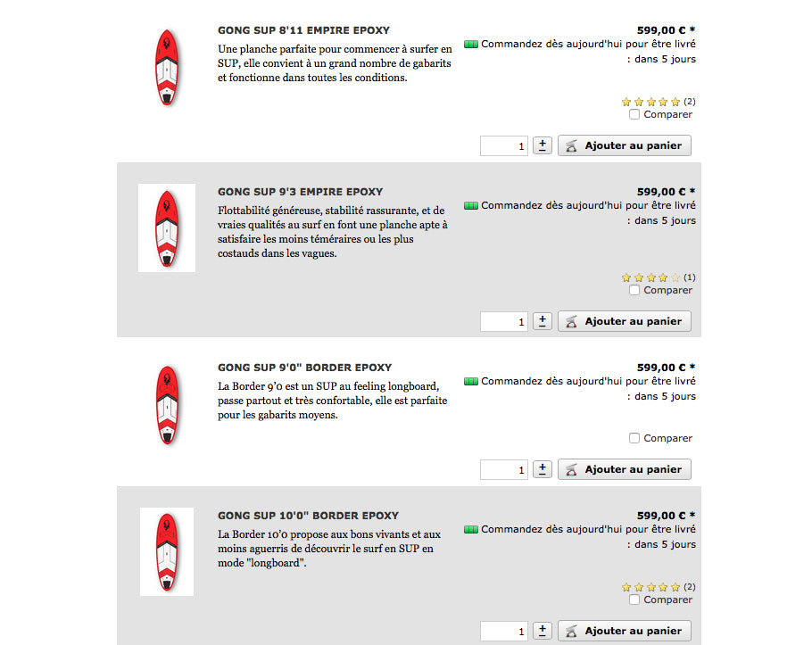Tick Comparer for the 8'11 Empire Epoxy
812x645 pixels.
tap(634, 114)
